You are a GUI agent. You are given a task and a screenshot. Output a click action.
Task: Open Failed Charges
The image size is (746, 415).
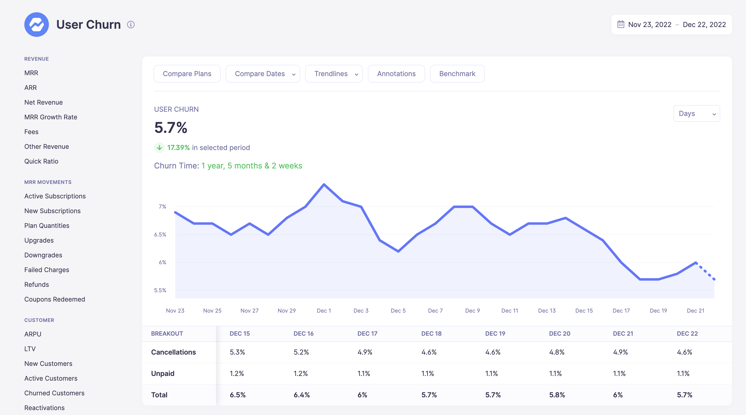[x=47, y=270]
